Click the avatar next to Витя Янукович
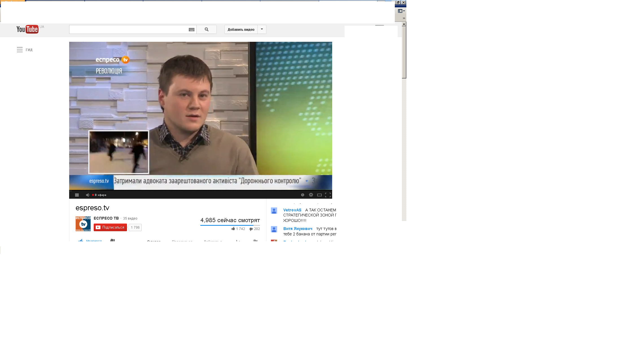Image resolution: width=644 pixels, height=337 pixels. (x=274, y=229)
